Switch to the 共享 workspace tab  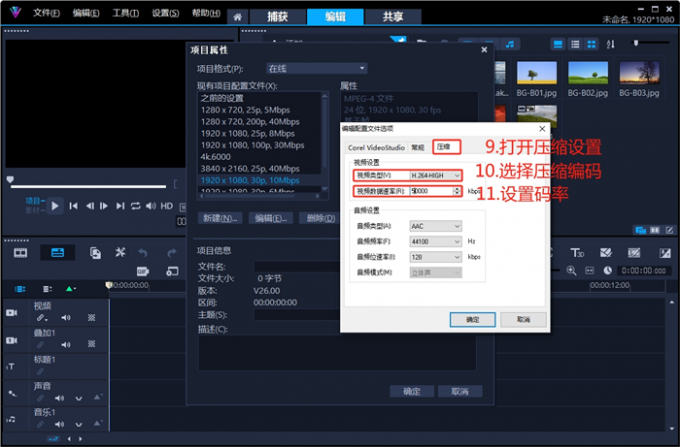pyautogui.click(x=393, y=16)
